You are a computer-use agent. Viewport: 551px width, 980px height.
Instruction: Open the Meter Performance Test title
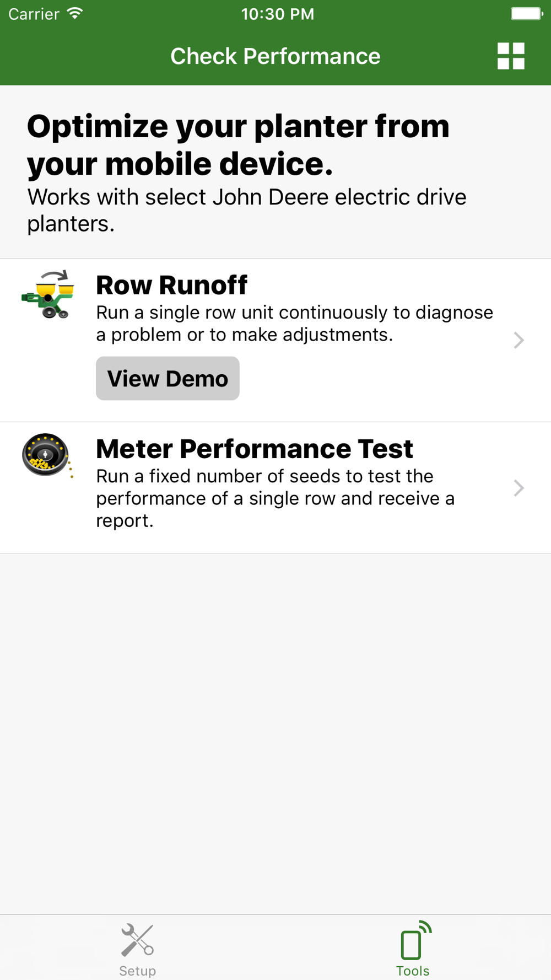(x=254, y=449)
